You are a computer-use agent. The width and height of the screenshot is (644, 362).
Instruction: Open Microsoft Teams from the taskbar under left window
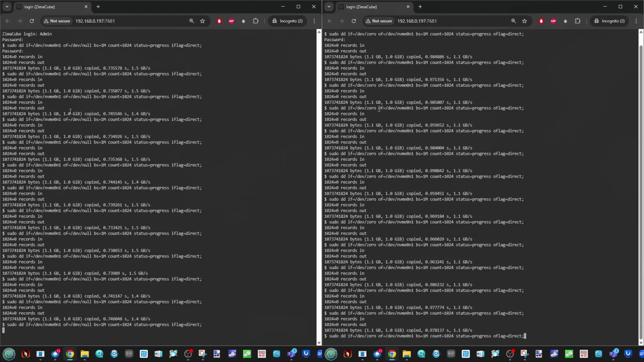(x=291, y=354)
